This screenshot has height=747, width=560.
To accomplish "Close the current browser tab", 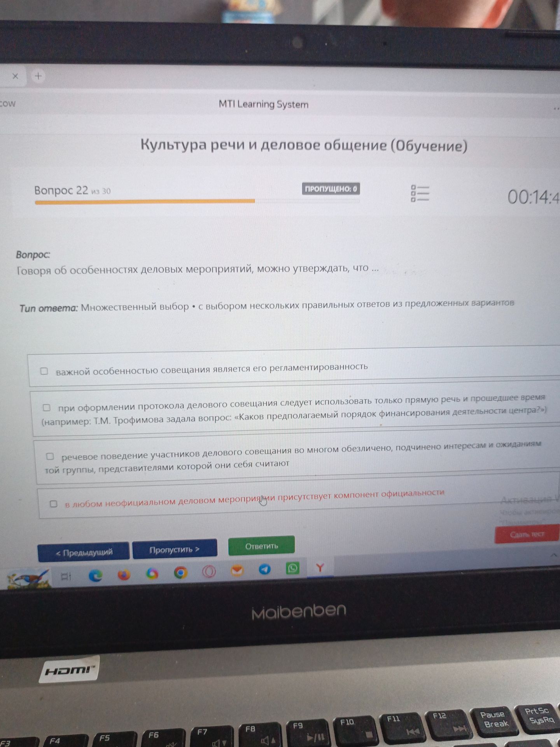I will tap(15, 76).
